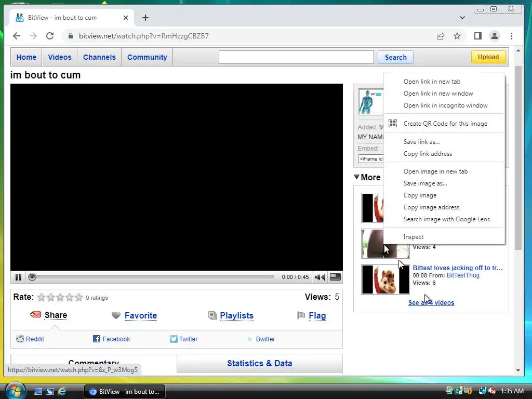Rate the video three stars
The height and width of the screenshot is (399, 532).
[60, 298]
